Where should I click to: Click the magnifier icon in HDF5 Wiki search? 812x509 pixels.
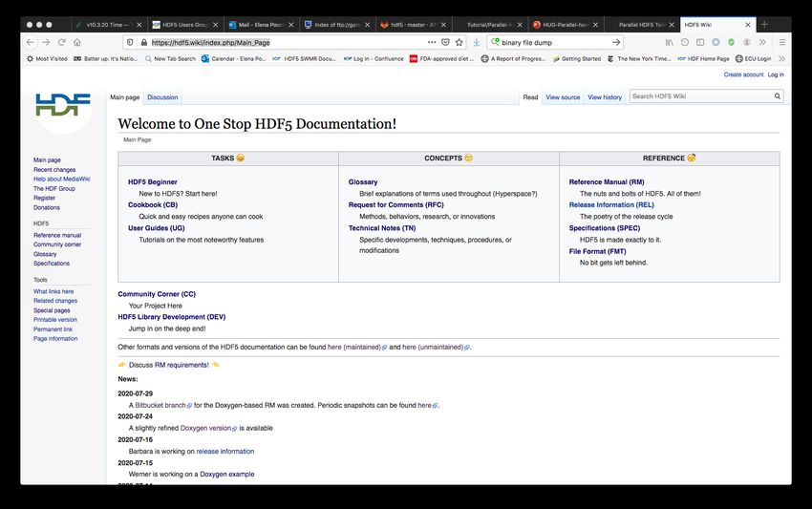tap(778, 96)
